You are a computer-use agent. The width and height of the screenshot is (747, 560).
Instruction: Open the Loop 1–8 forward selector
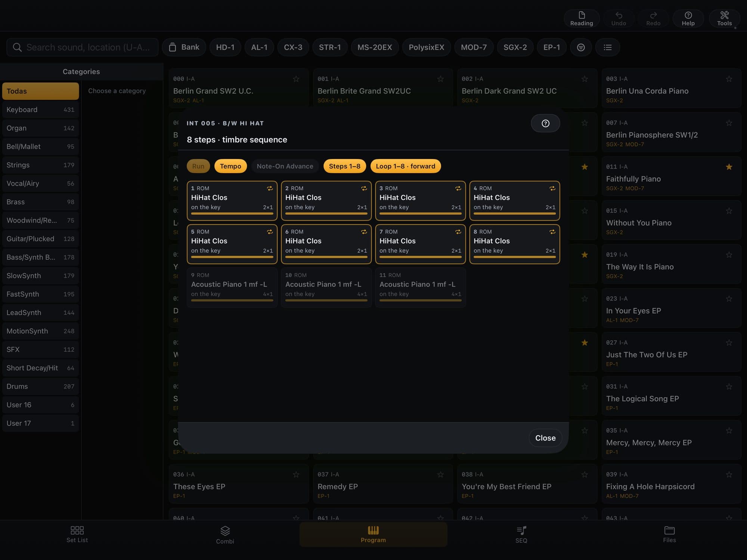(x=405, y=166)
